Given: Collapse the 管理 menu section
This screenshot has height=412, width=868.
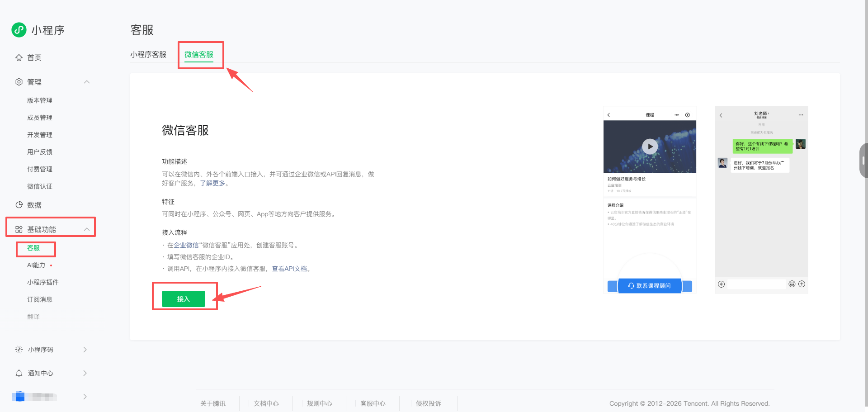Looking at the screenshot, I should click(x=87, y=82).
